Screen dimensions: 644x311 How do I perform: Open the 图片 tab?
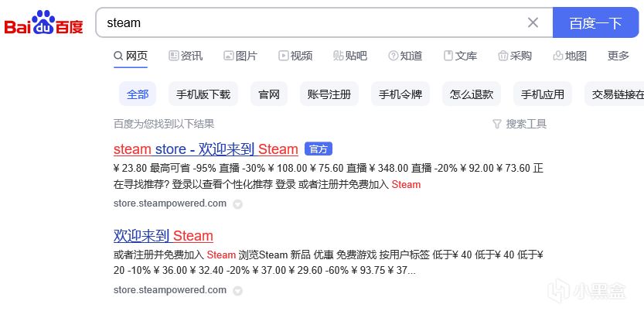click(x=240, y=56)
